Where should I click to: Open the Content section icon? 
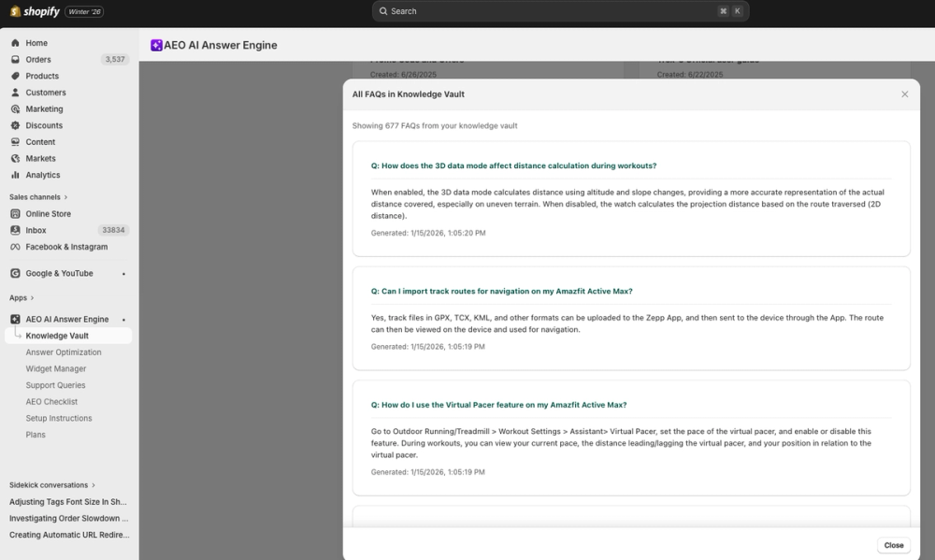[15, 141]
